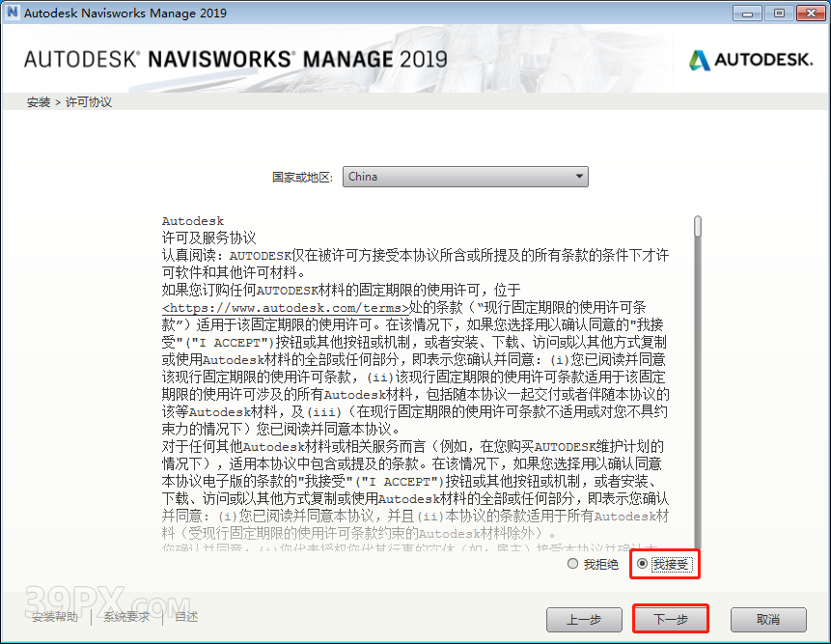The width and height of the screenshot is (831, 644).
Task: Open the 安装帮助 installation help link
Action: click(x=56, y=617)
